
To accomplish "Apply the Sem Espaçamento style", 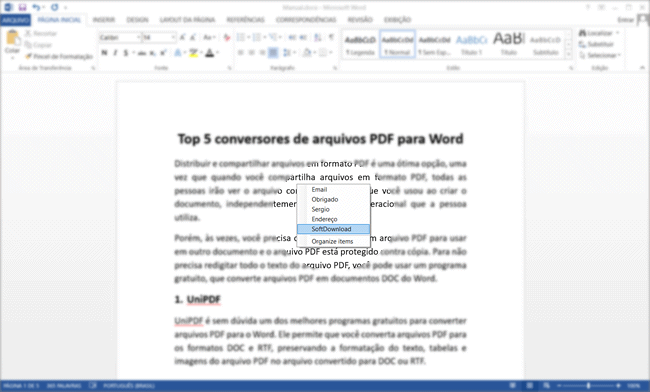I will pos(434,44).
